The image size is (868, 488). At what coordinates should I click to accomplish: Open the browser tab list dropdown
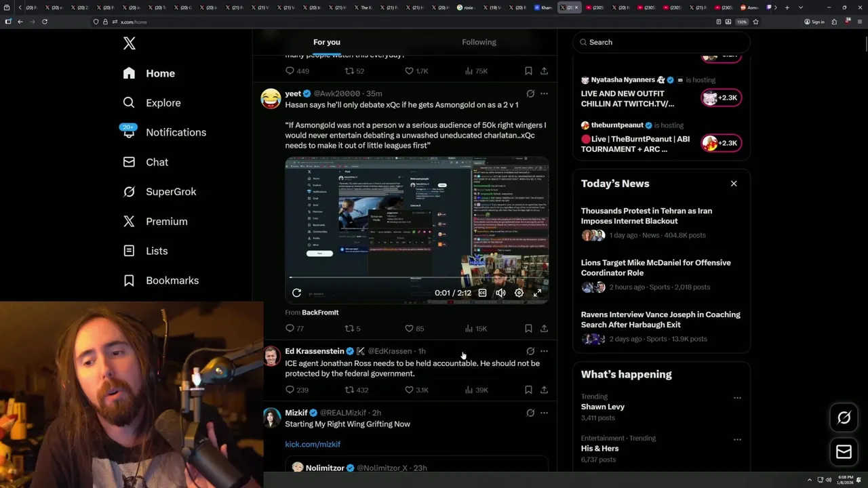coord(801,7)
